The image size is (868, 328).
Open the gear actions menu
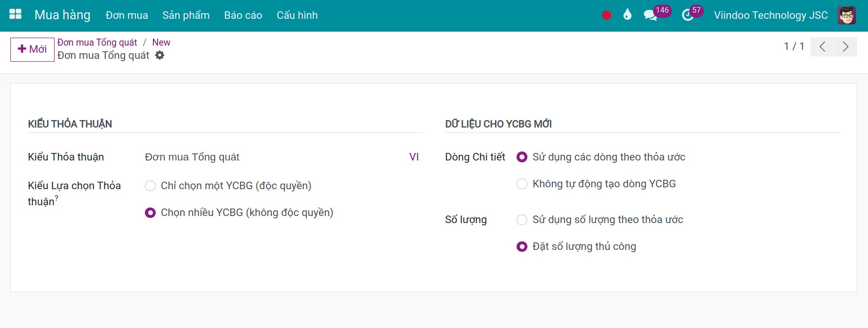point(160,56)
